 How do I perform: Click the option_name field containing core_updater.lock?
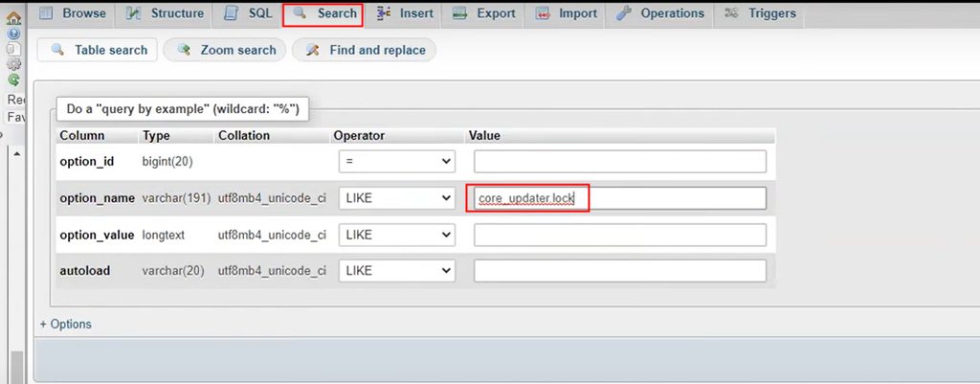click(620, 198)
